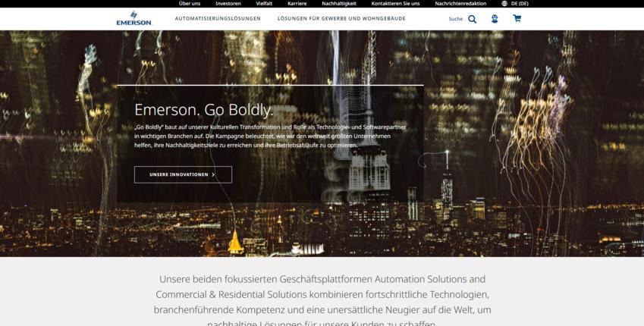This screenshot has width=644, height=326.
Task: Click the Emerson. Go Boldly. headline
Action: [204, 110]
